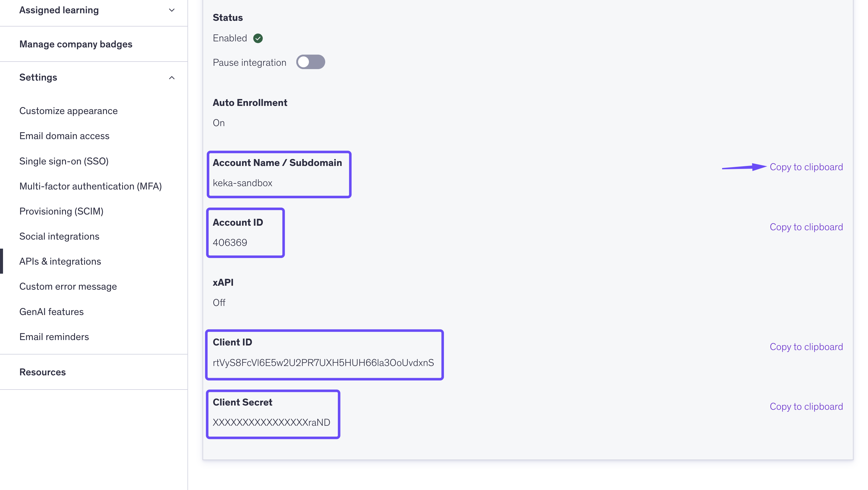868x490 pixels.
Task: Go to Social integrations
Action: (59, 236)
